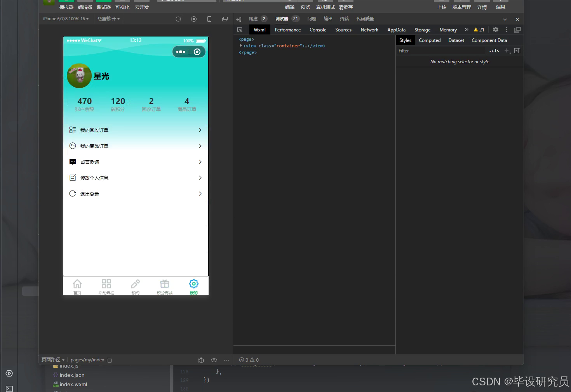The width and height of the screenshot is (571, 392).
Task: Open the Component Data tab
Action: coord(489,40)
